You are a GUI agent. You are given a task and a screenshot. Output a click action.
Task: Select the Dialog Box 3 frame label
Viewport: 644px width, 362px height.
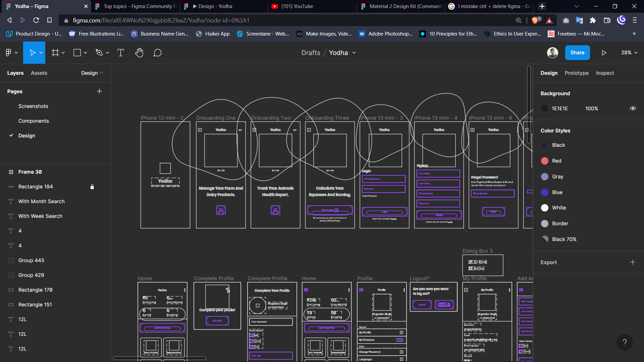[x=478, y=251]
